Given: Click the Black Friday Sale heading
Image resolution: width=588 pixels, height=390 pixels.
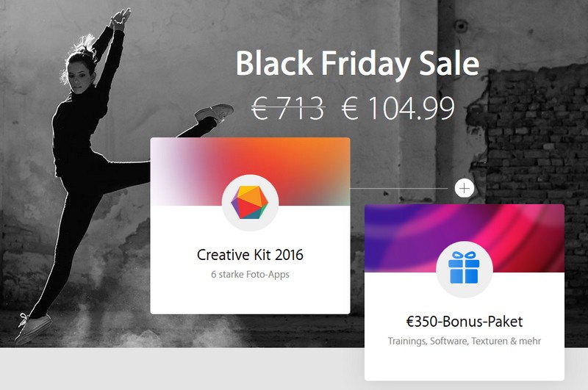Looking at the screenshot, I should pyautogui.click(x=357, y=64).
